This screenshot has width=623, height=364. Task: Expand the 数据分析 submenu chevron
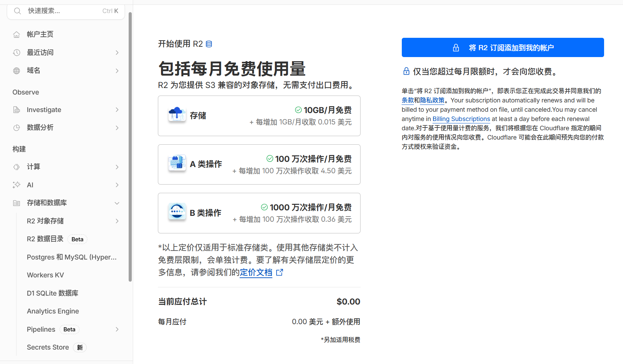pyautogui.click(x=117, y=128)
